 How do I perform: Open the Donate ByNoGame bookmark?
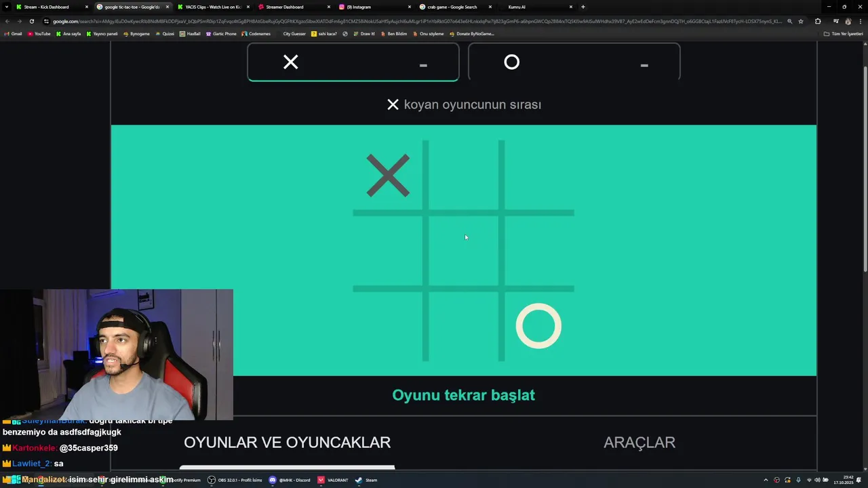(x=471, y=33)
